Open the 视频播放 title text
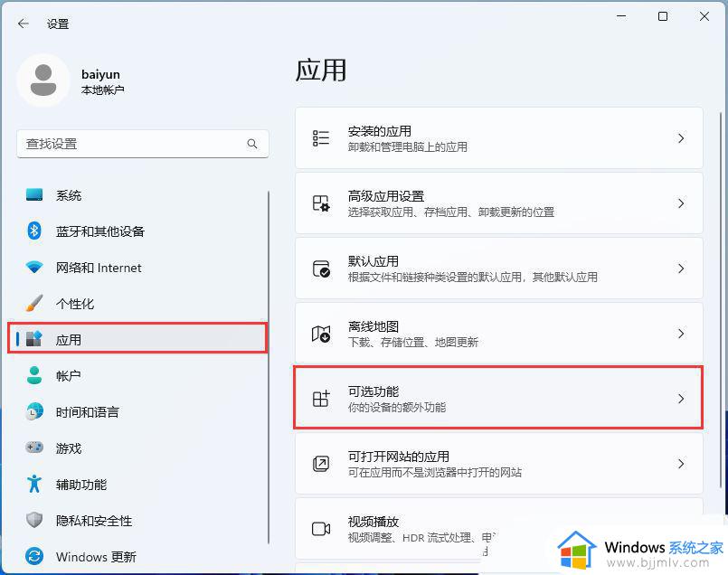 click(x=373, y=521)
